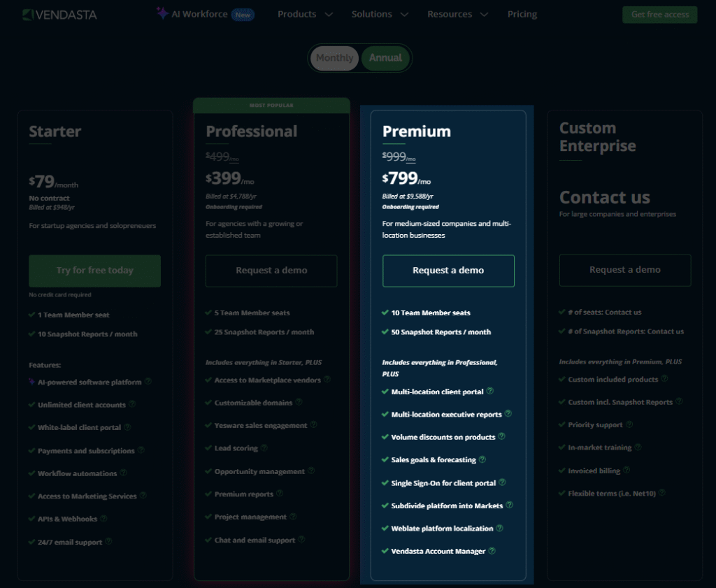This screenshot has width=716, height=588.
Task: Go to the Pricing page
Action: [522, 15]
